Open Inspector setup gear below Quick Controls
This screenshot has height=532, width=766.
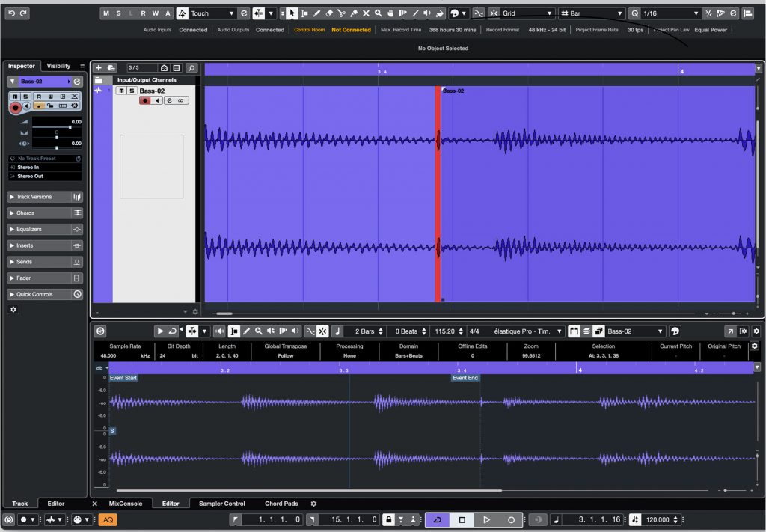[x=13, y=309]
